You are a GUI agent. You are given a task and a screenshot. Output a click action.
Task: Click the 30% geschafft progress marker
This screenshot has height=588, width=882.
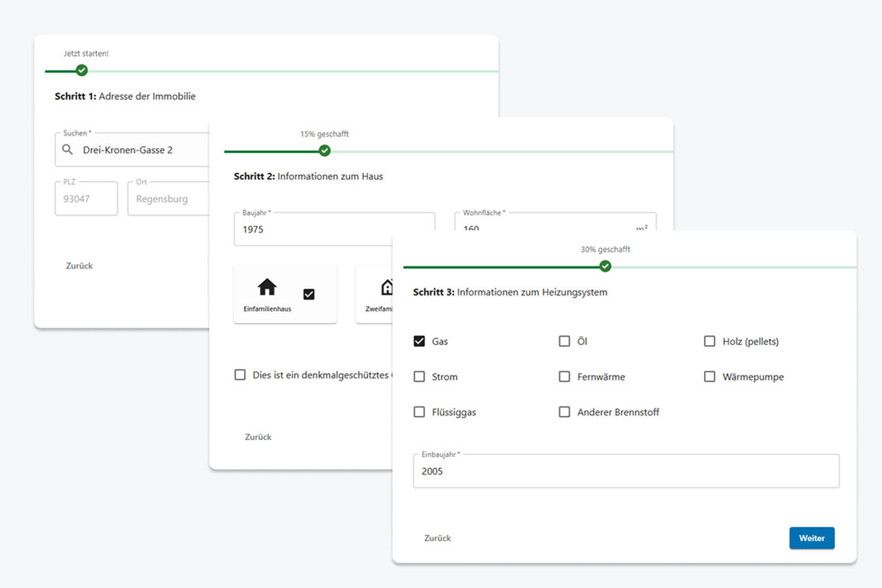pyautogui.click(x=605, y=266)
